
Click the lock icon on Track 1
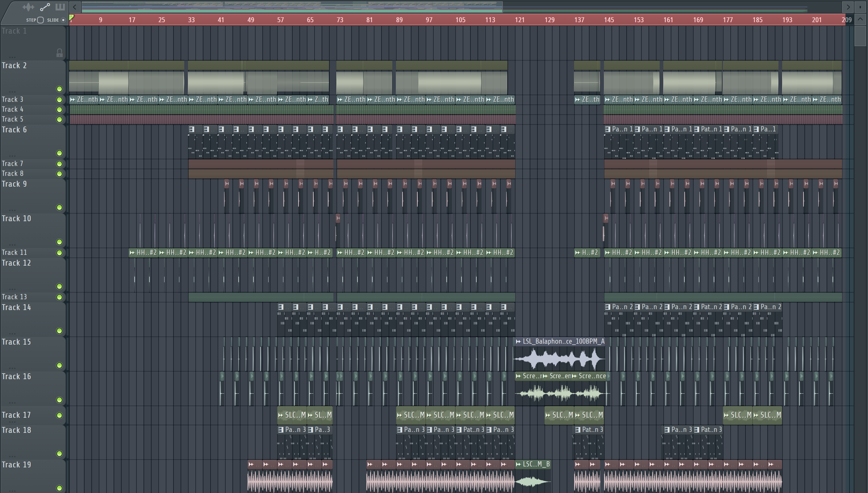pos(59,53)
